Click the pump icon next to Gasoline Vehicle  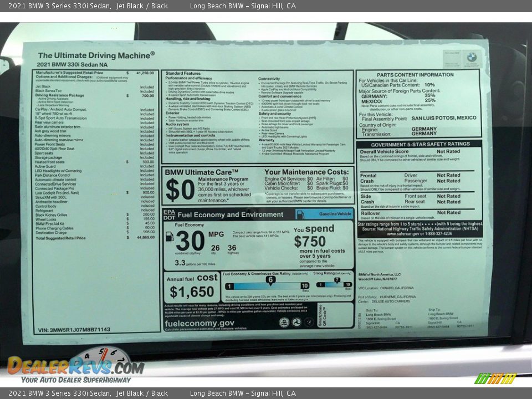click(x=300, y=214)
